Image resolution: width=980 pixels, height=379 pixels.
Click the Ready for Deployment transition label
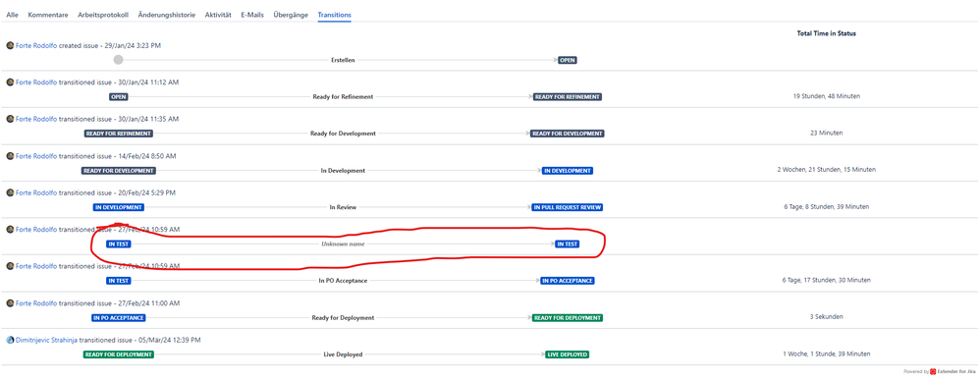coord(343,318)
